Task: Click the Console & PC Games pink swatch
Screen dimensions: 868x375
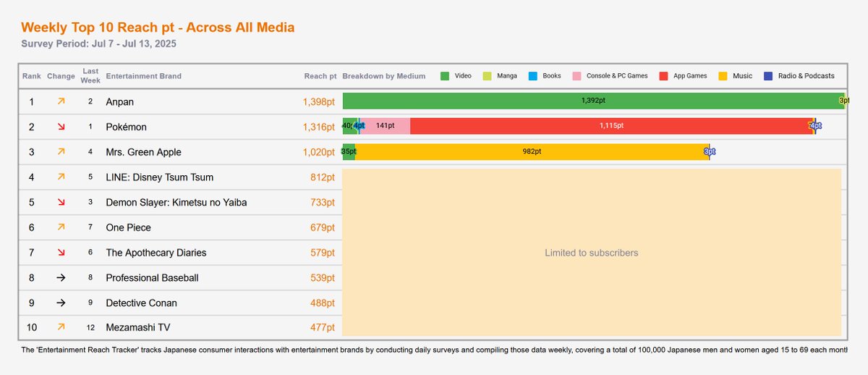Action: 576,76
